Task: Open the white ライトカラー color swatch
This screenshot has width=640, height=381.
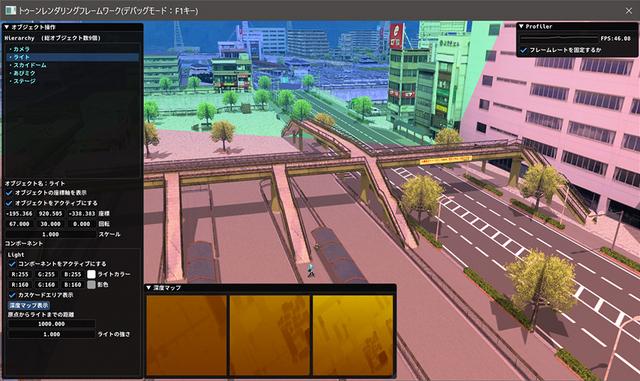Action: coord(91,274)
